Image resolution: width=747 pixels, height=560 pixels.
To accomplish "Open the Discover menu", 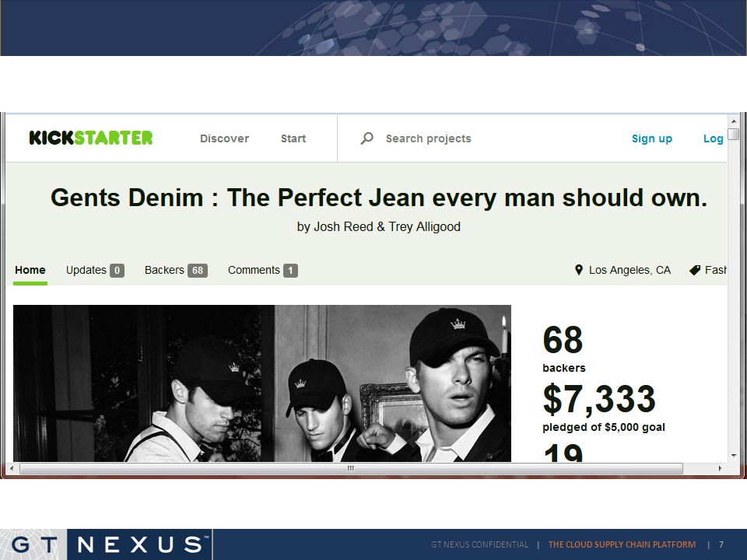I will click(224, 138).
